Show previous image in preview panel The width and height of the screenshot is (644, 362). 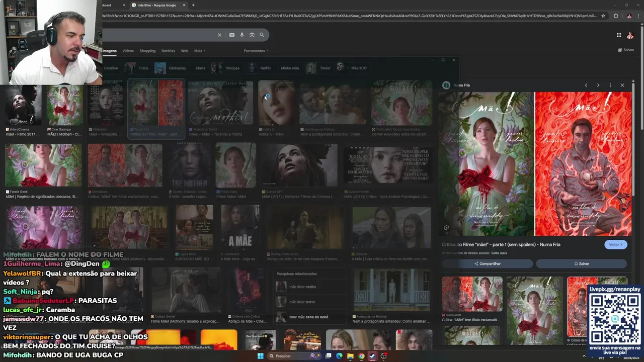pos(586,85)
